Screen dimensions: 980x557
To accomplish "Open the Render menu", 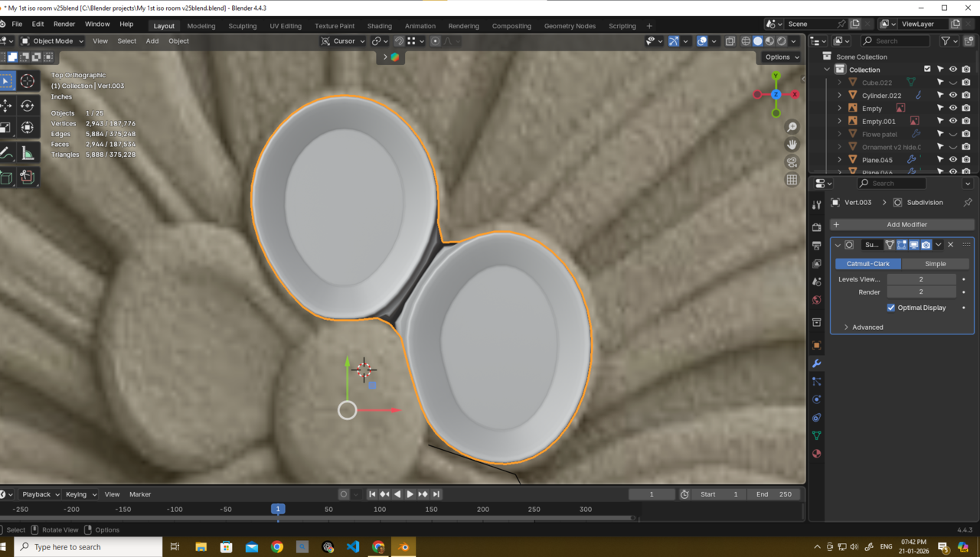I will tap(64, 24).
